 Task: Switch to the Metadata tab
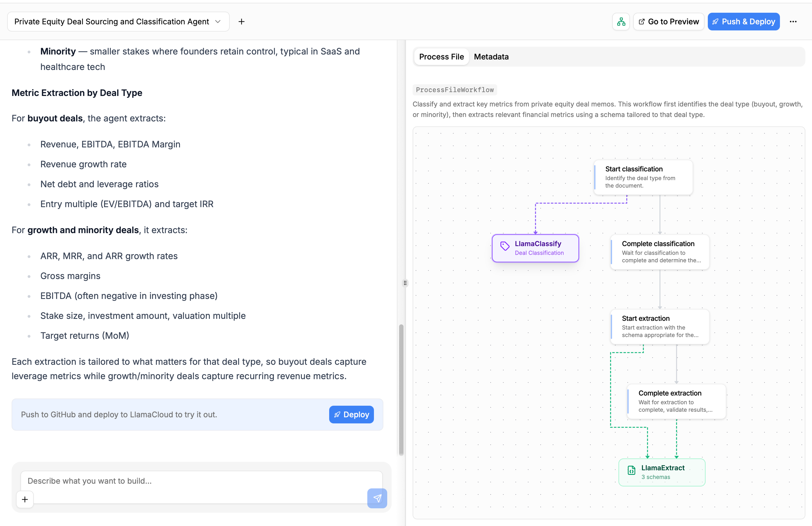491,57
